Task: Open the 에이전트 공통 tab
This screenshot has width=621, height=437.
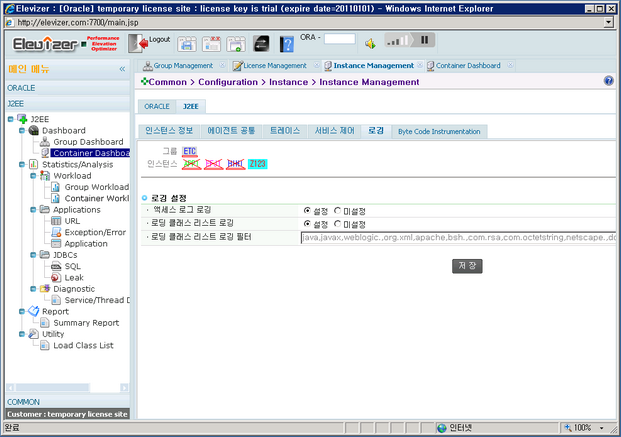Action: [x=231, y=131]
